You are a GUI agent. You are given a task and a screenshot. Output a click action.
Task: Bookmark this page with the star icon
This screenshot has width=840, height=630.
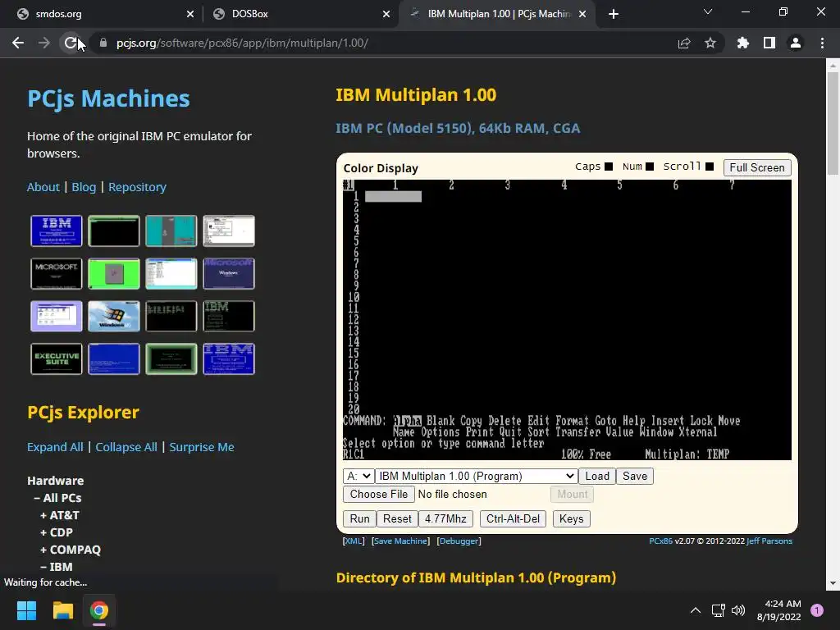[x=710, y=43]
